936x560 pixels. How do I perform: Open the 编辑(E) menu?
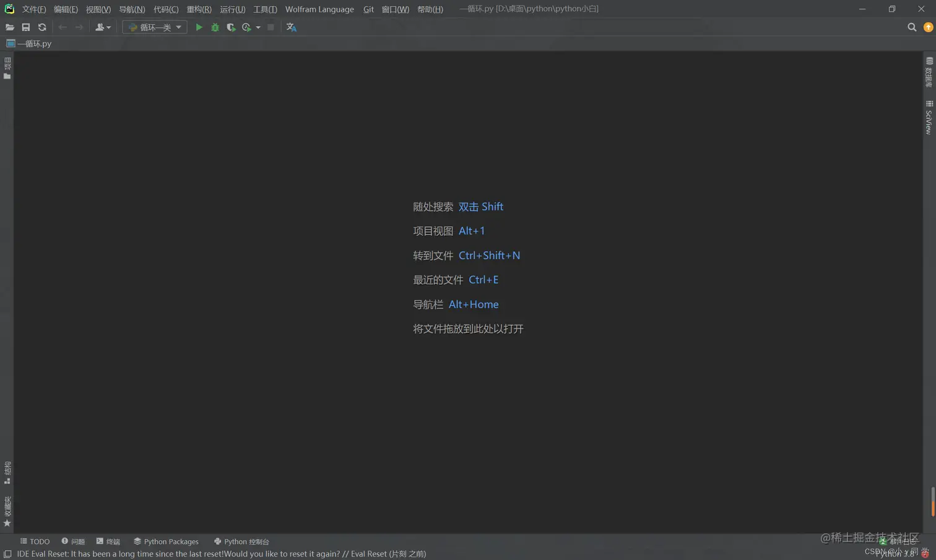[66, 9]
